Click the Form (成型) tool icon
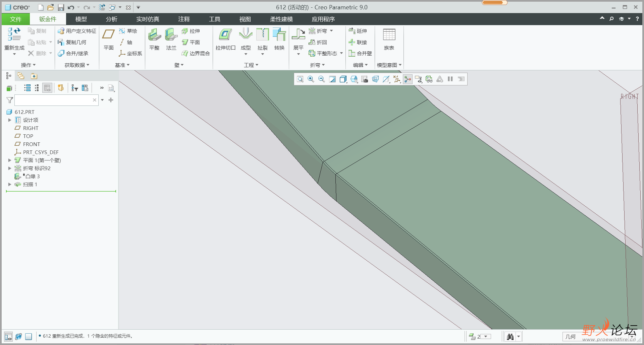The height and width of the screenshot is (345, 644). (x=246, y=34)
